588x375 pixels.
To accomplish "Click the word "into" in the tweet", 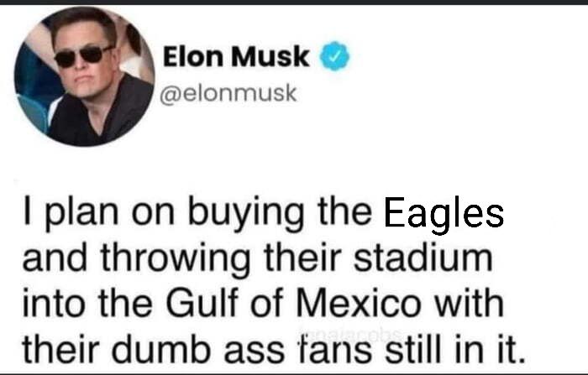I will (x=47, y=302).
